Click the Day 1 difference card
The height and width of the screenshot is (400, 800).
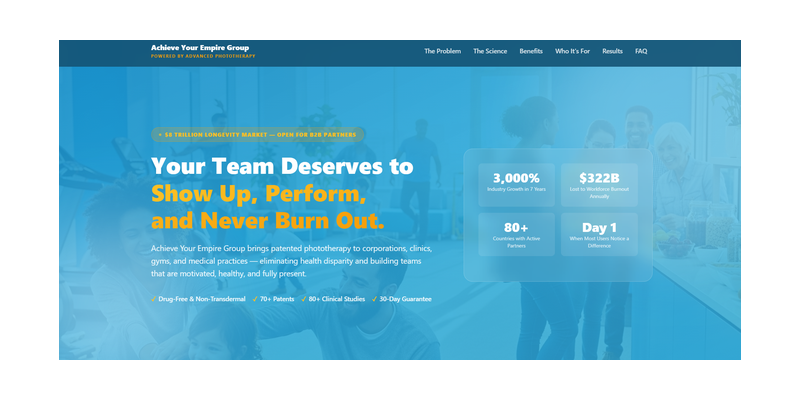[x=599, y=234]
